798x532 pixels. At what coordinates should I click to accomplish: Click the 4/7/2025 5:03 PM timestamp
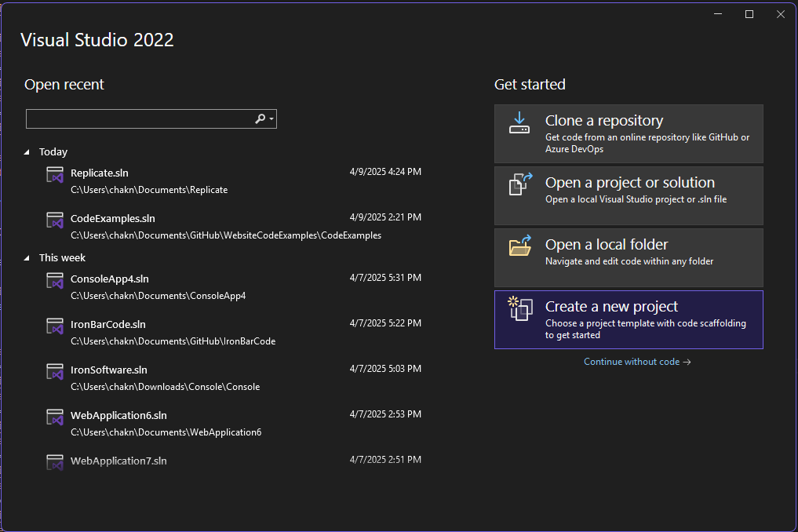pos(385,369)
